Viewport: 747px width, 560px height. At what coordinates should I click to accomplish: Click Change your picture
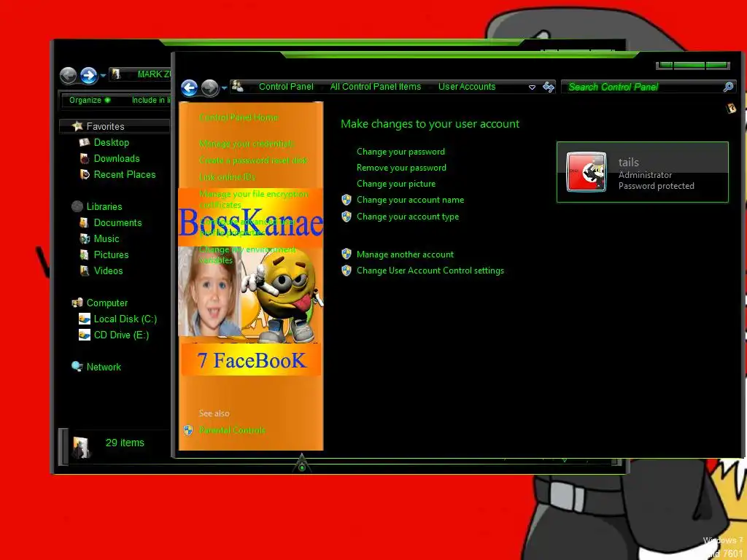pos(396,184)
